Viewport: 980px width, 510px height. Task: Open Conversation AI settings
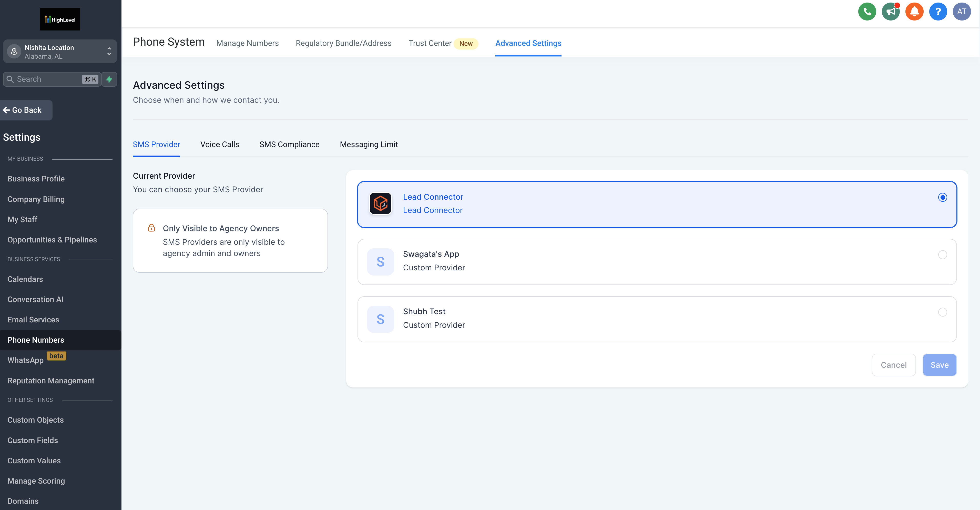tap(35, 299)
